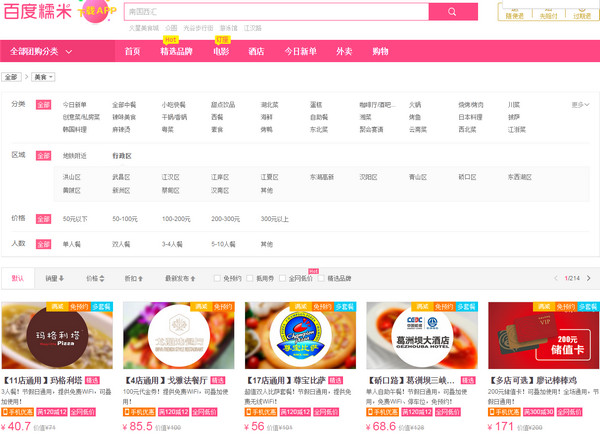Focus the search box with 南国西汇 placeholder
The width and height of the screenshot is (600, 435).
276,11
